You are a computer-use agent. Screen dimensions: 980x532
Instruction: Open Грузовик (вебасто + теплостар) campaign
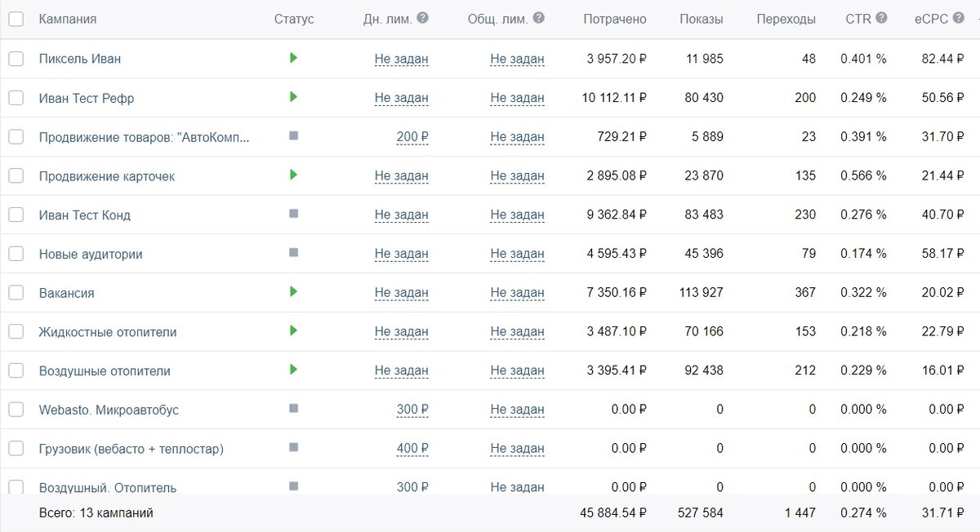[131, 449]
